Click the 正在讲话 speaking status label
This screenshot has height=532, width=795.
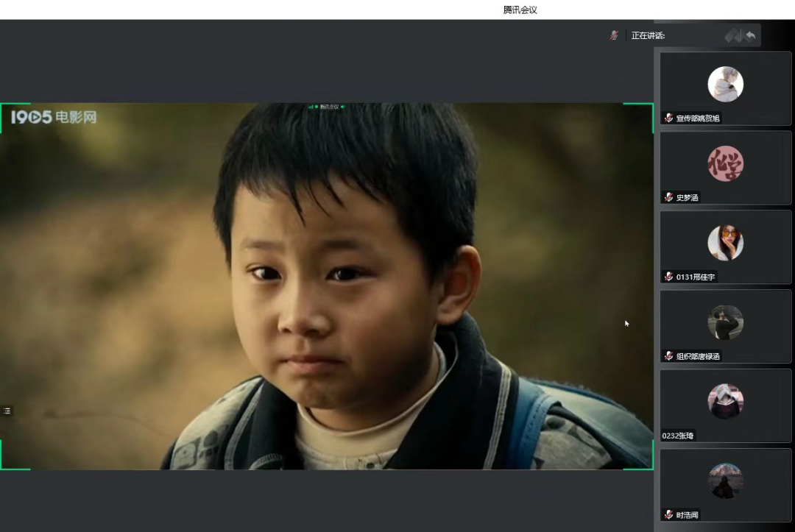648,35
